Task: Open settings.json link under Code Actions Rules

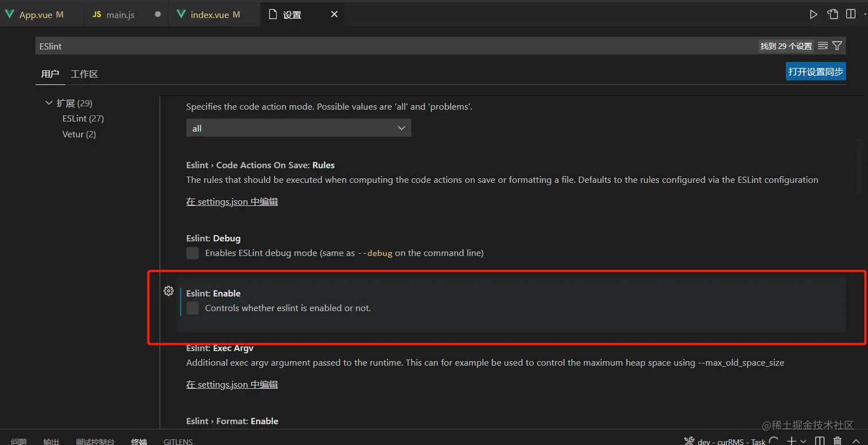Action: tap(232, 202)
